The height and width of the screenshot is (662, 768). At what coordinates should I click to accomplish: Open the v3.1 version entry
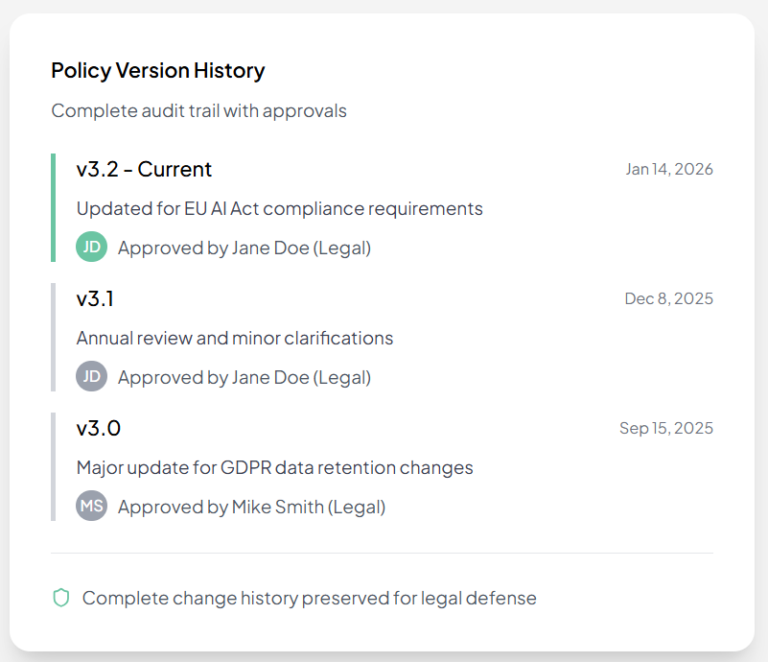95,298
